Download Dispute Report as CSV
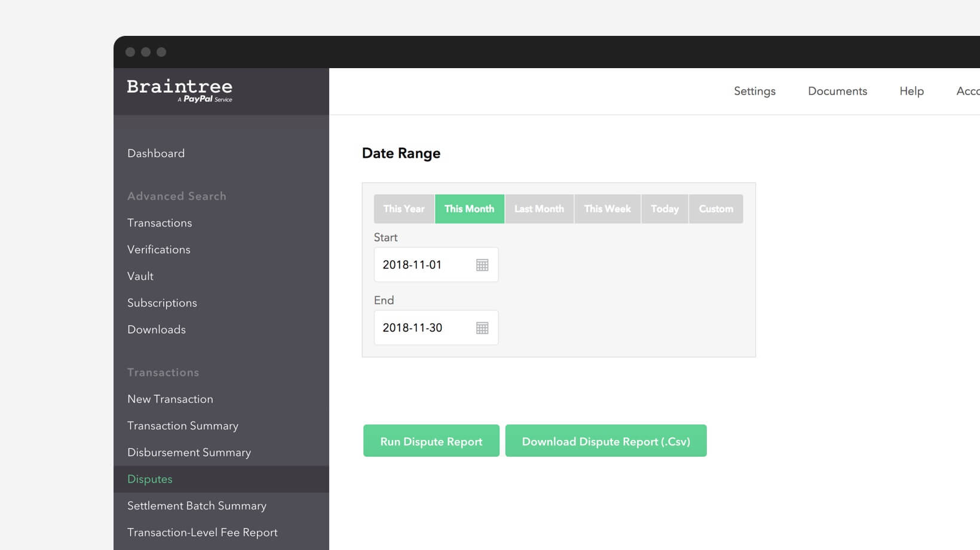Viewport: 980px width, 550px height. point(606,441)
